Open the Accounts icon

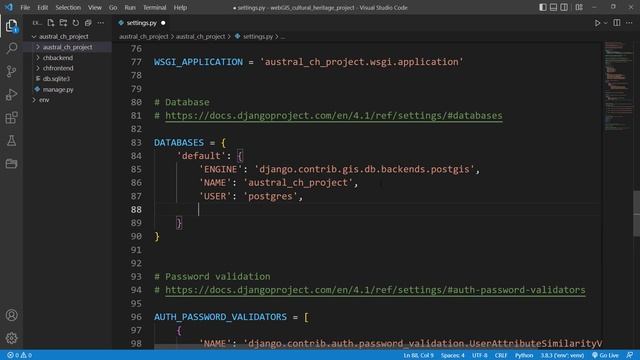(x=11, y=315)
